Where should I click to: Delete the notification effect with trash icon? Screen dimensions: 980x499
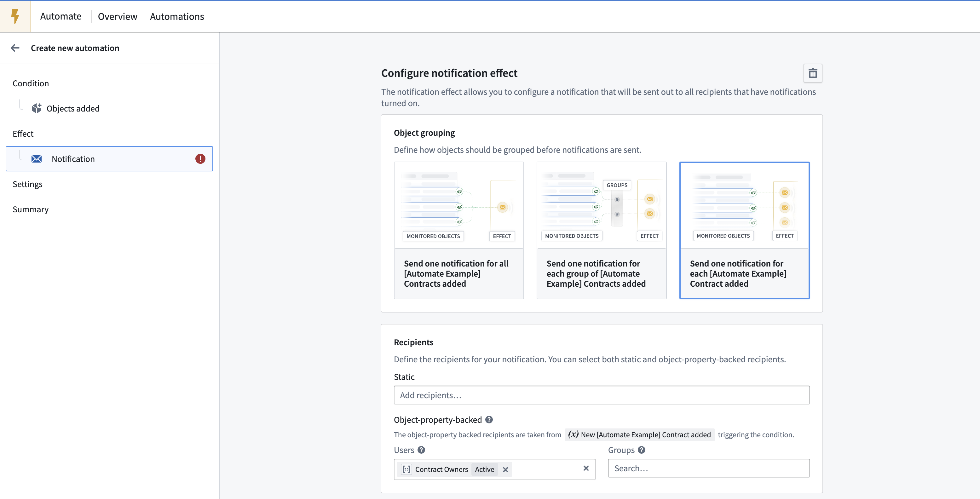(x=813, y=73)
